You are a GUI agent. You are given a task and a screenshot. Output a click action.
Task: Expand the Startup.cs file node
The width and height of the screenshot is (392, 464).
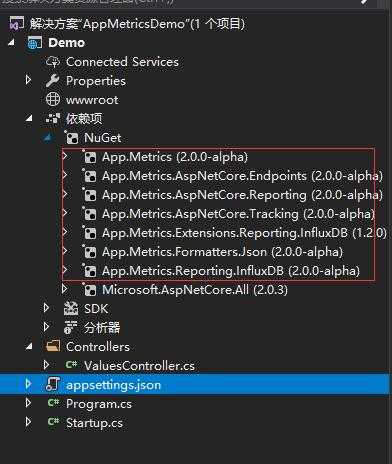point(28,422)
